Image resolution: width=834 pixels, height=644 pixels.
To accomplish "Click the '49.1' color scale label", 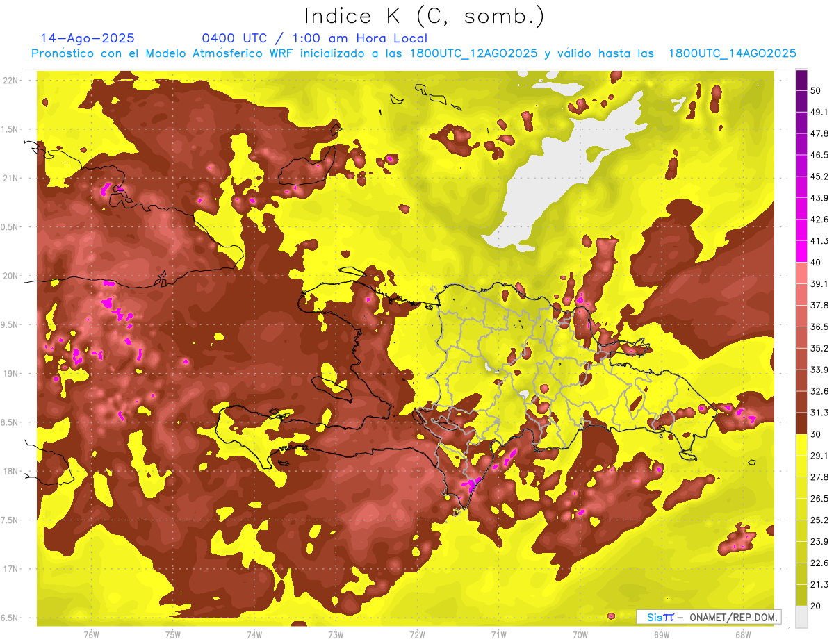I will pos(819,112).
